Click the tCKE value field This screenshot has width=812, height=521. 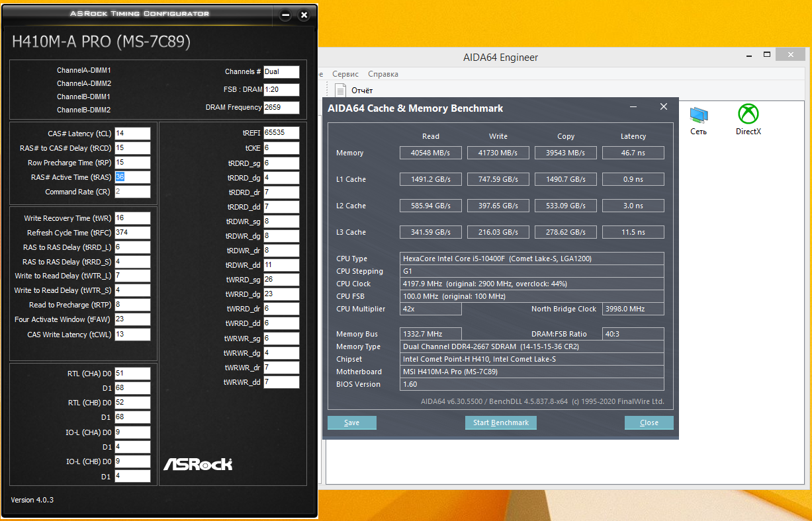coord(281,148)
